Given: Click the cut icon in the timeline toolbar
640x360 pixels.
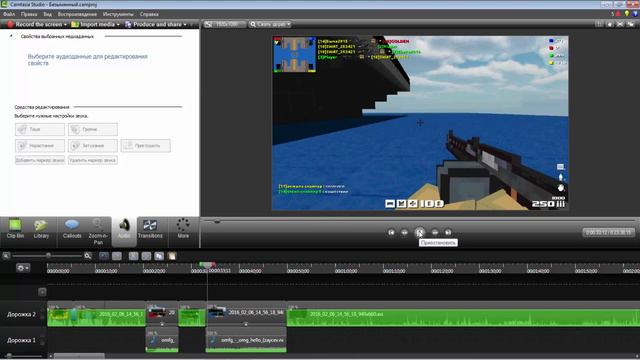Looking at the screenshot, I should click(x=133, y=256).
